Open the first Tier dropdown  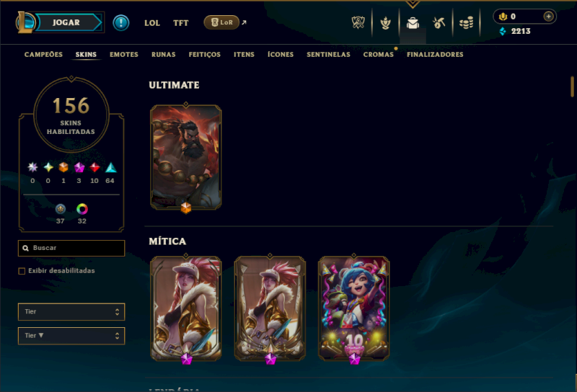coord(71,312)
